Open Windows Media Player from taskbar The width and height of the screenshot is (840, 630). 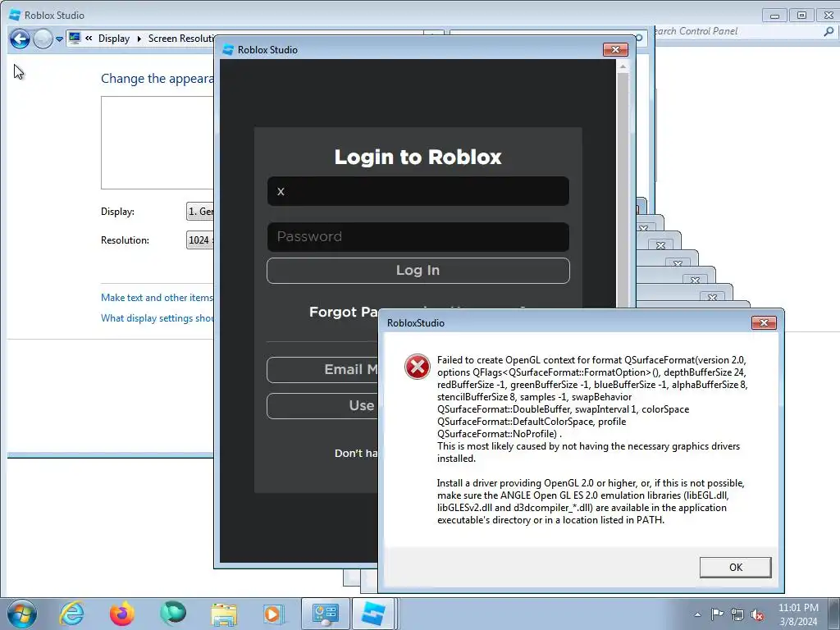coord(273,614)
